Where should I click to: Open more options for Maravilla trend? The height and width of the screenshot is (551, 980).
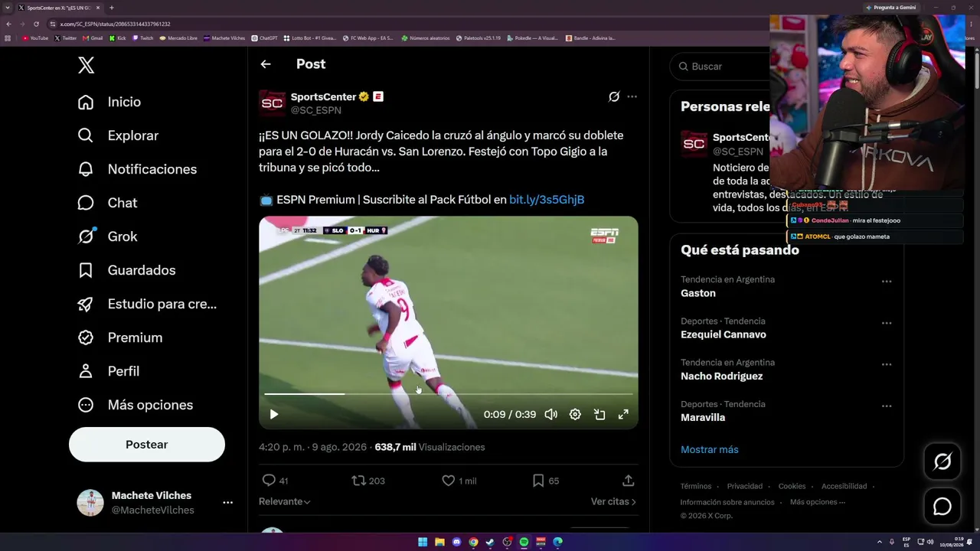pyautogui.click(x=887, y=406)
